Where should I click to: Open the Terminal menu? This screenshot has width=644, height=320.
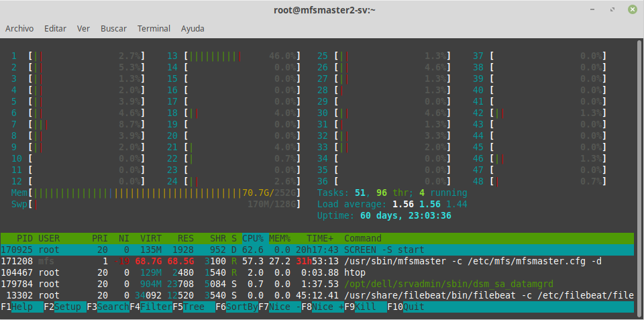coord(154,28)
